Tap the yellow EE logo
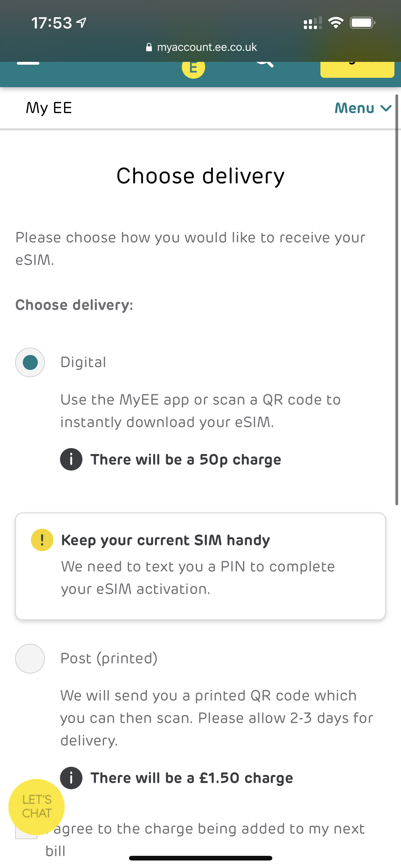401x868 pixels. [x=193, y=68]
